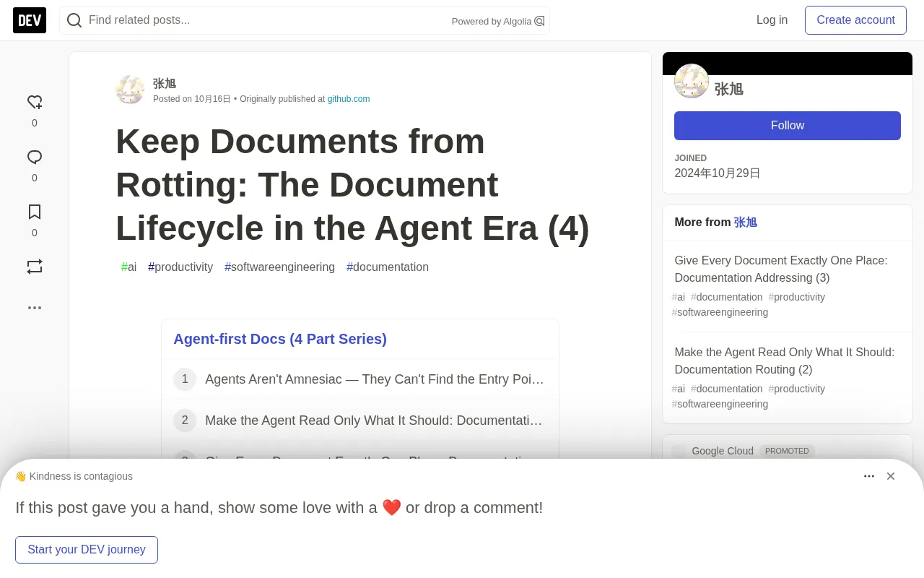The width and height of the screenshot is (924, 578).
Task: Open author name 张旭 in profile card
Action: tap(729, 89)
